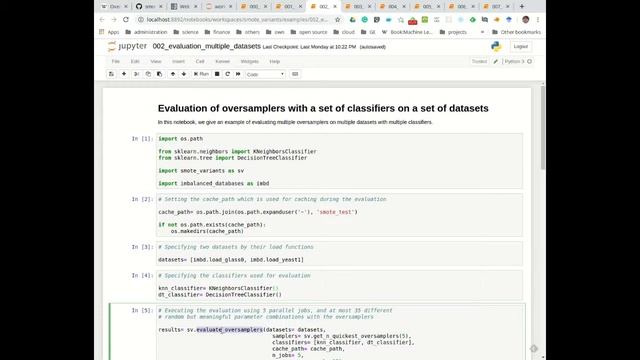Open the View menu
The width and height of the screenshot is (640, 360).
tap(156, 62)
